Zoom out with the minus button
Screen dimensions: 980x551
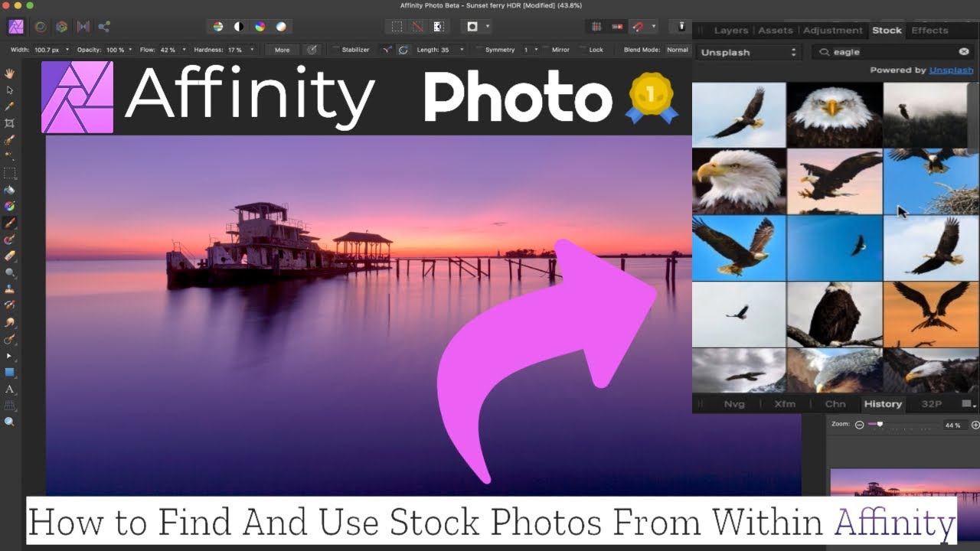[859, 425]
